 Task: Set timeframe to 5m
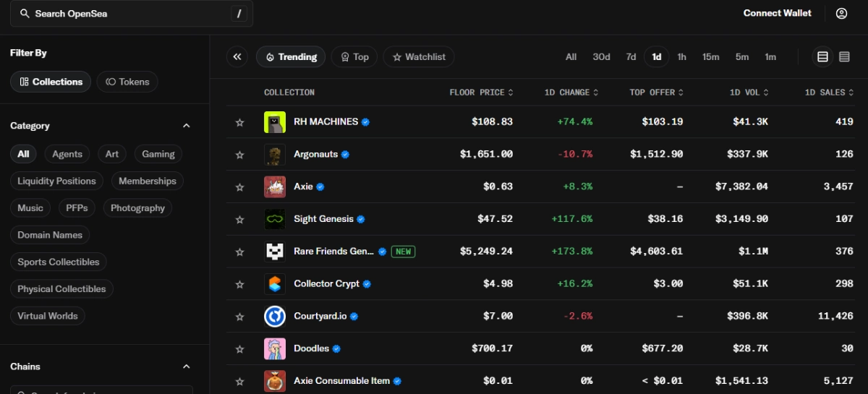742,56
